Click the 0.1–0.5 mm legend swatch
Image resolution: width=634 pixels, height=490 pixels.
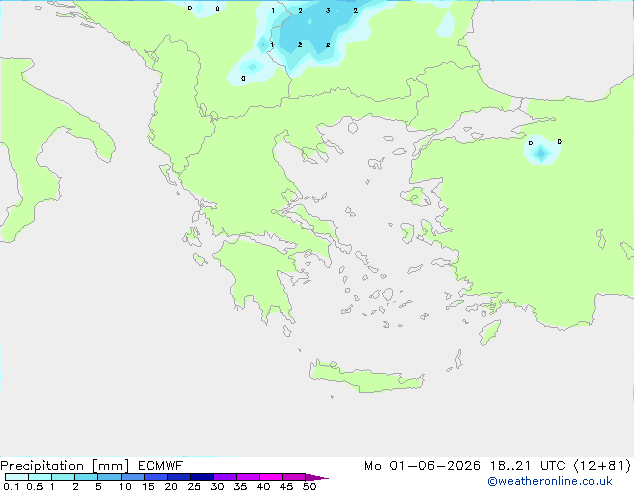coord(17,477)
